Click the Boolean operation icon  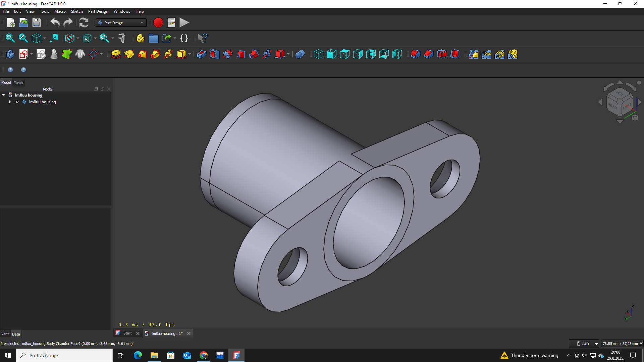pos(300,54)
